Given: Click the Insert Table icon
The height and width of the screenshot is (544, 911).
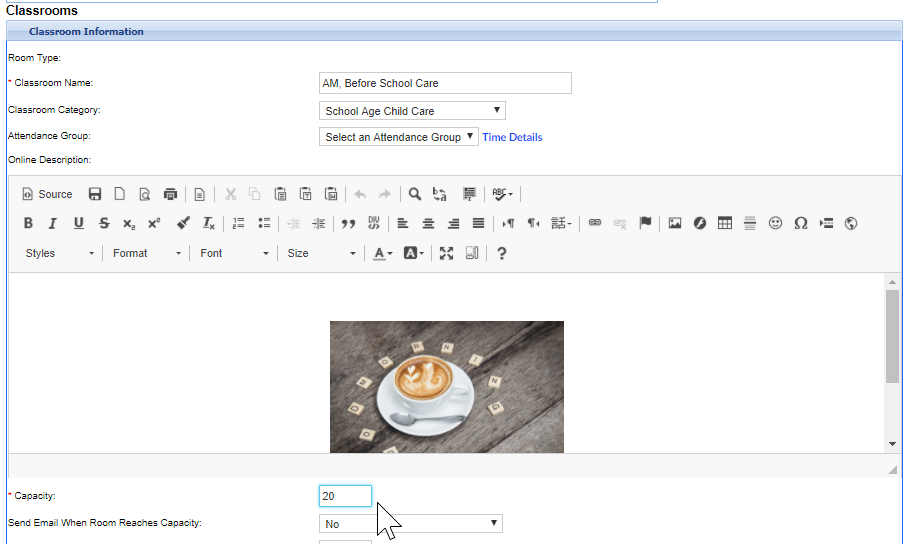Looking at the screenshot, I should [725, 223].
